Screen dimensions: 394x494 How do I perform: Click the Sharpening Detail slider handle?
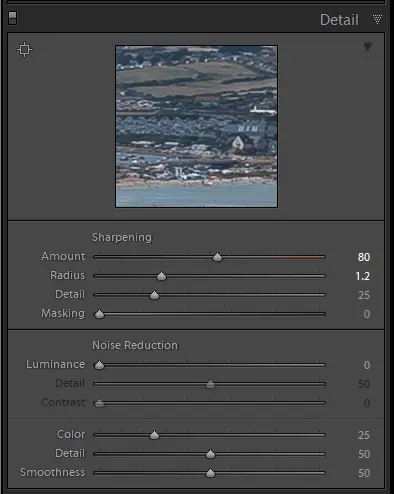154,295
